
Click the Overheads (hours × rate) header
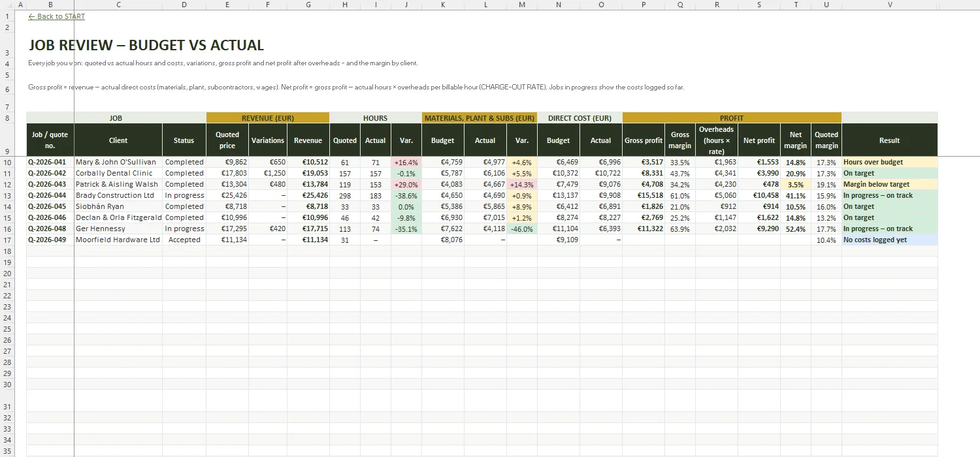click(x=717, y=140)
